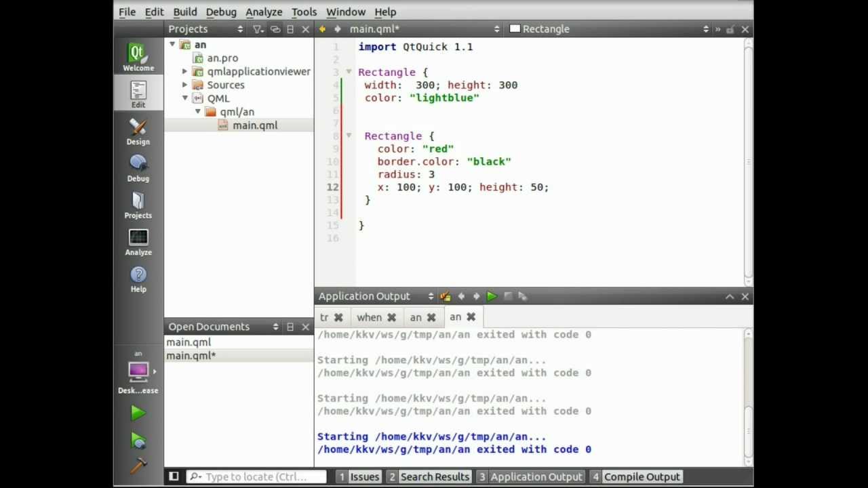Go to previous item in Application Output

click(461, 296)
